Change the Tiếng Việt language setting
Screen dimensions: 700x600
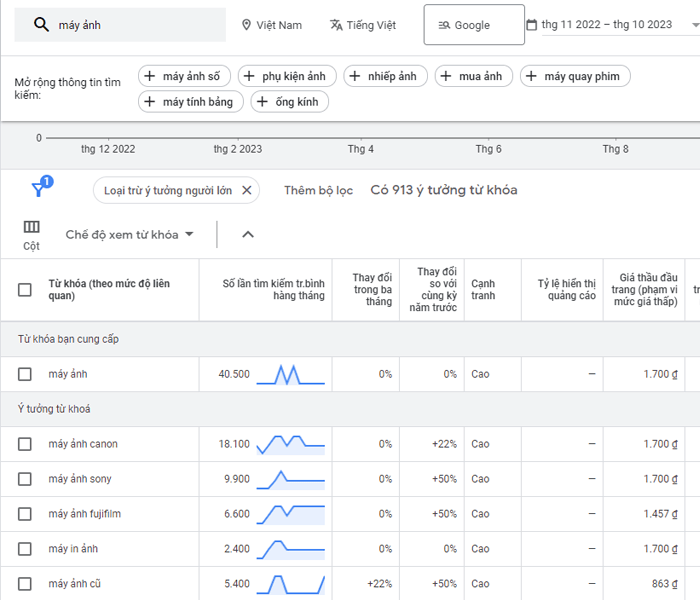(x=363, y=25)
